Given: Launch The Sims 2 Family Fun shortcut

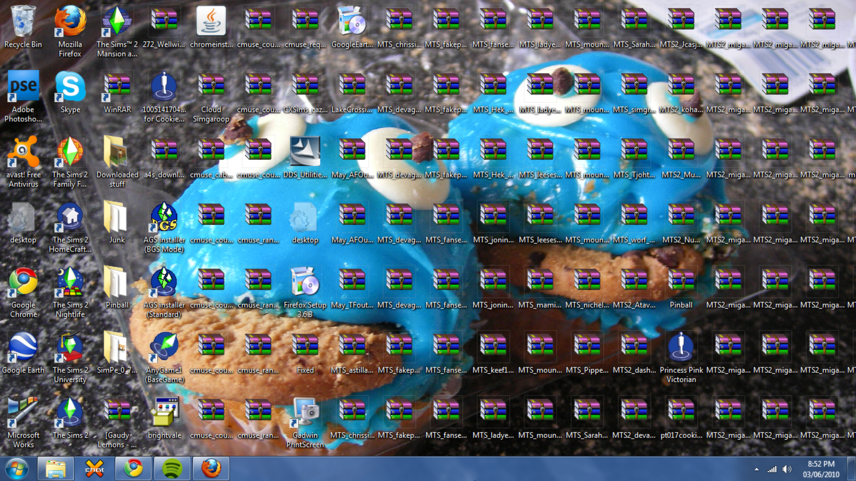Looking at the screenshot, I should pyautogui.click(x=70, y=162).
